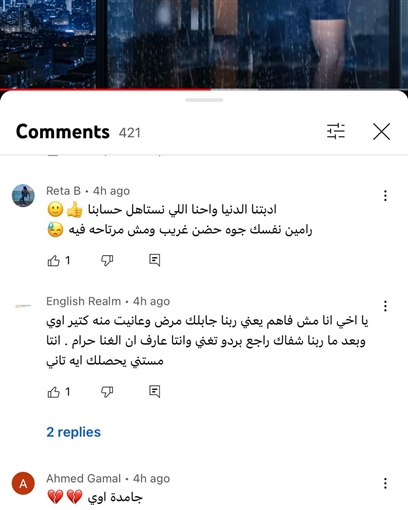Viewport: 408px width, 510px height.
Task: Tap the Ahmed Gamal username
Action: click(x=83, y=479)
